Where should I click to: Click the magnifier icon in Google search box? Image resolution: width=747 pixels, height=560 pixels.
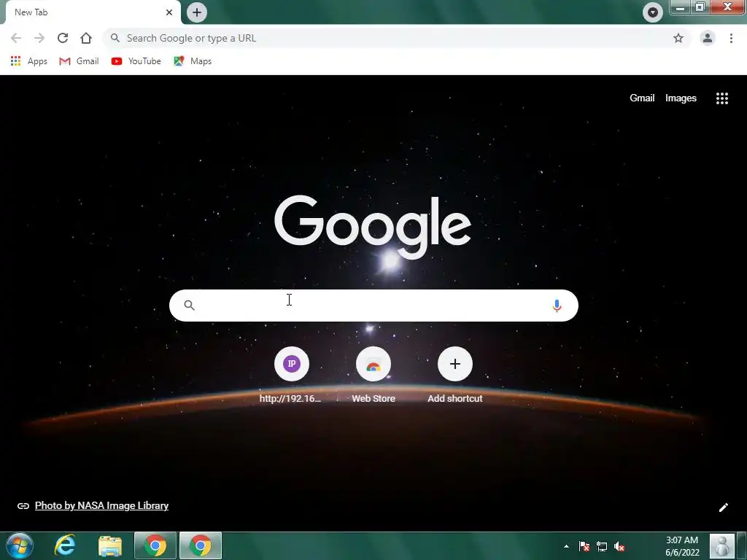click(x=189, y=306)
